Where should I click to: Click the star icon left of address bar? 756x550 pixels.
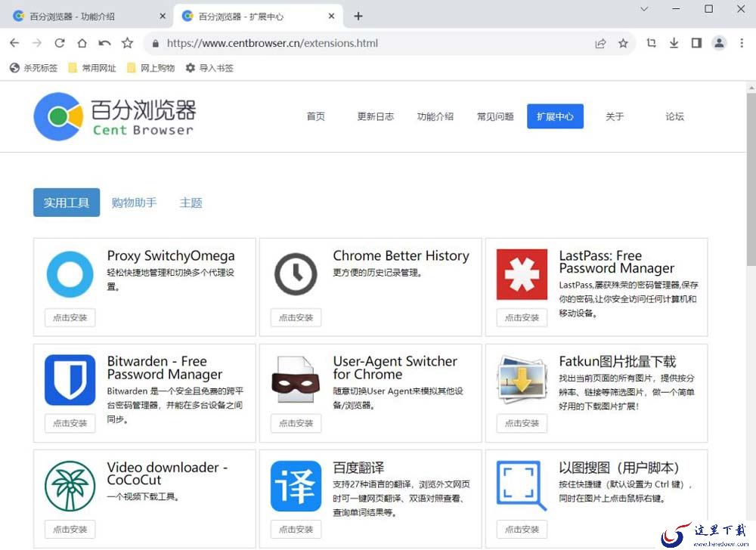point(127,43)
